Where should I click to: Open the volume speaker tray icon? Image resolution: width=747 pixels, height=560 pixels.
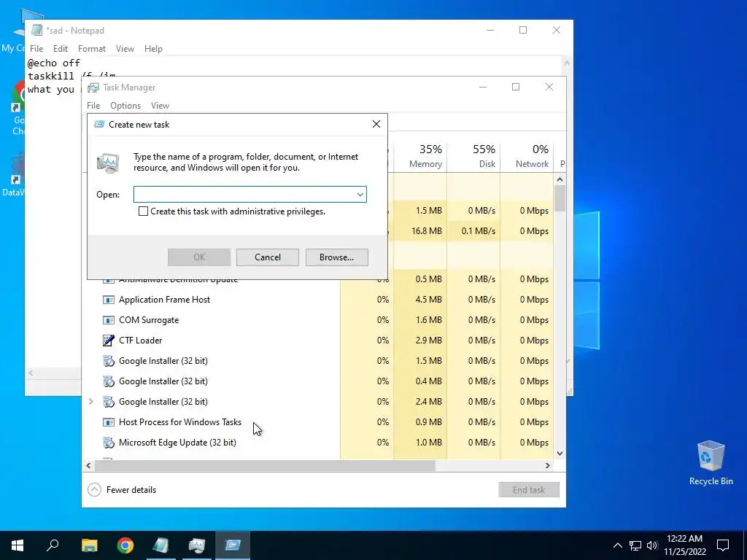click(x=652, y=545)
